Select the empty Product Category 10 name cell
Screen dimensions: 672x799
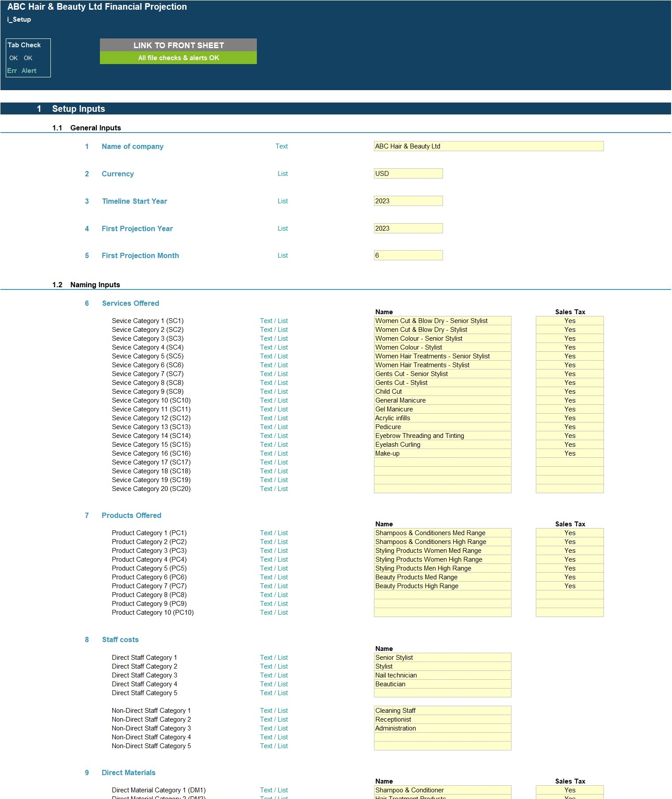[442, 613]
